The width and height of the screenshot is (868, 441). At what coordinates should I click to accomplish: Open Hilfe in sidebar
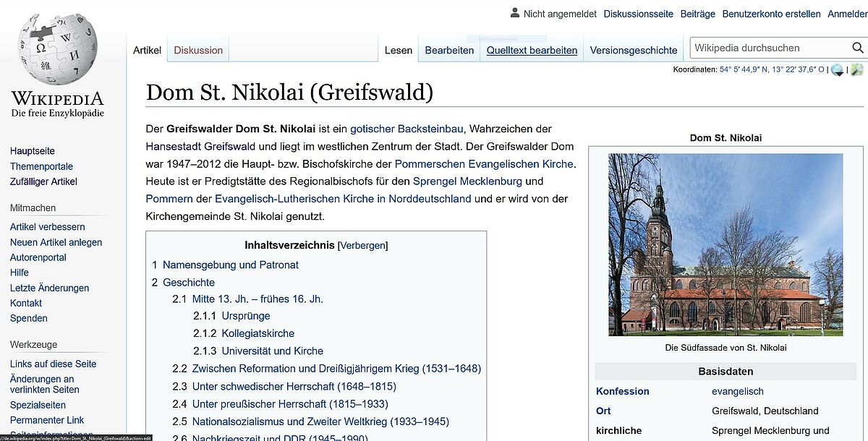click(20, 273)
